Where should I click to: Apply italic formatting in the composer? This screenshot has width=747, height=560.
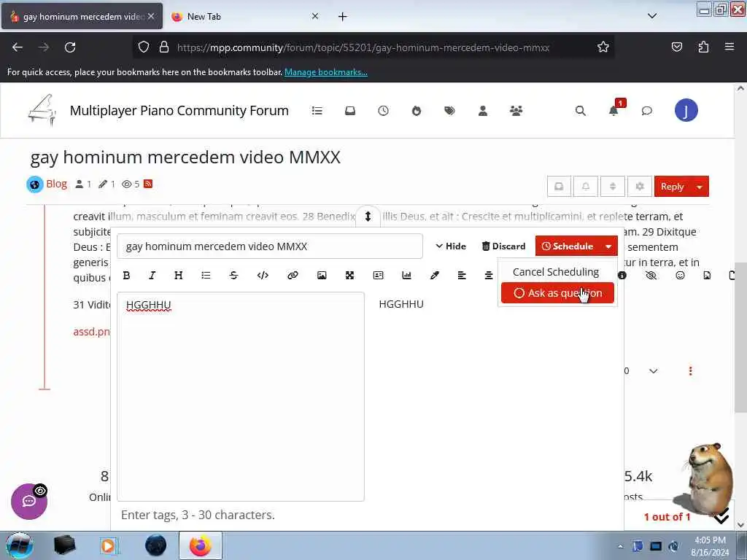point(152,275)
